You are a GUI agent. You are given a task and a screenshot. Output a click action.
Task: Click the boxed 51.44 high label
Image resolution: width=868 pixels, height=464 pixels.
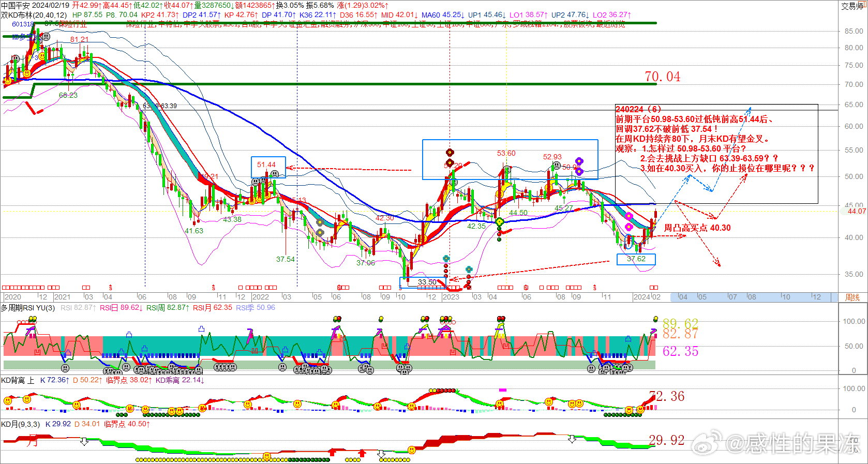(x=266, y=165)
